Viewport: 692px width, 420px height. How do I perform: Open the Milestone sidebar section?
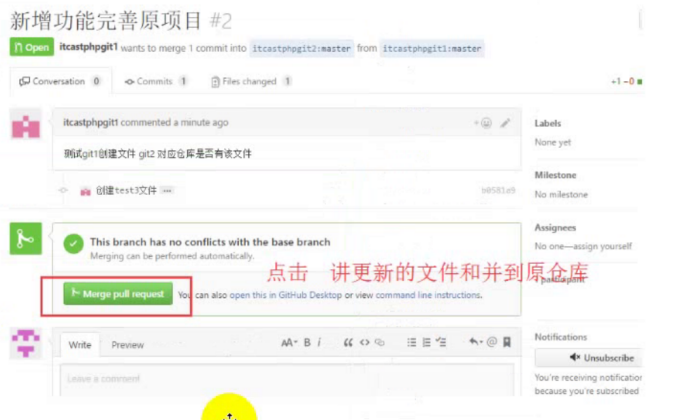555,175
